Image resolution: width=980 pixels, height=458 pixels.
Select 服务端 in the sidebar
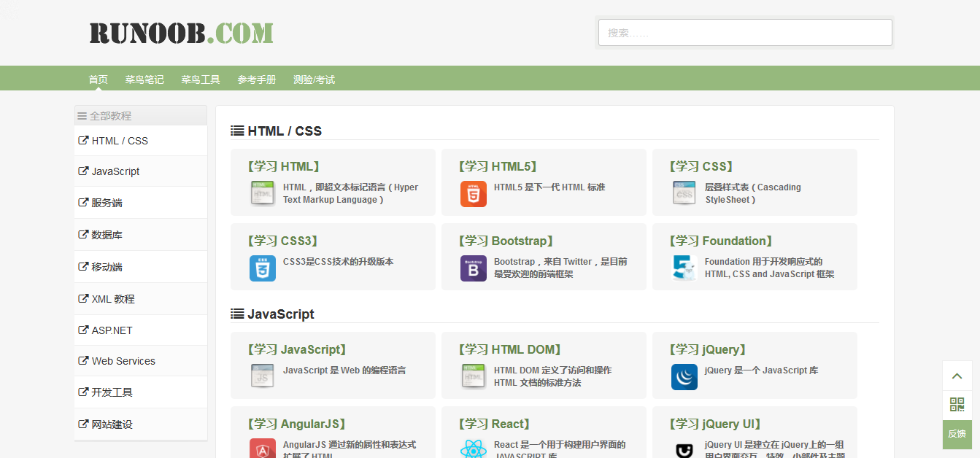point(141,203)
